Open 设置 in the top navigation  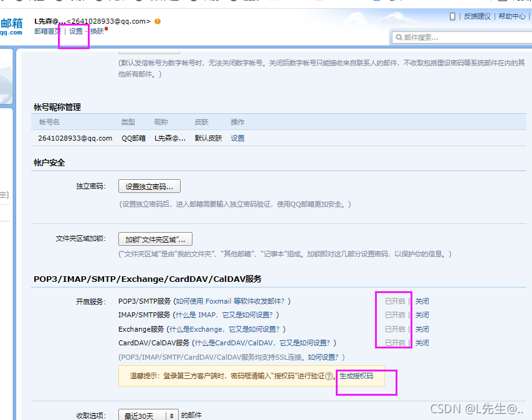[75, 31]
